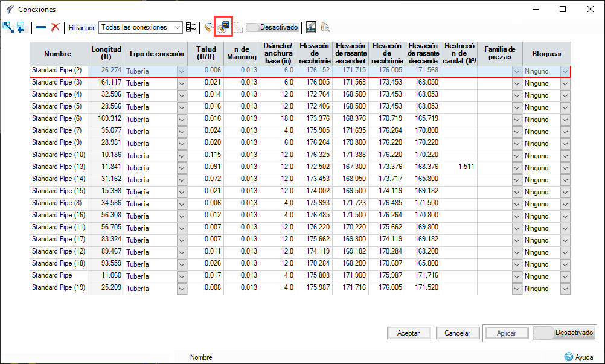
Task: Click the magnifier preview icon
Action: click(325, 27)
